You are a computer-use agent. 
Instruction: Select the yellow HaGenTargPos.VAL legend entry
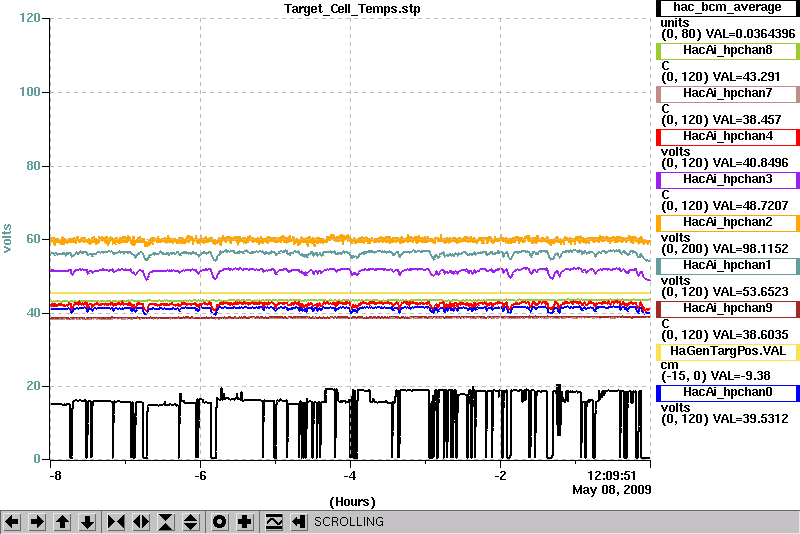click(x=728, y=352)
